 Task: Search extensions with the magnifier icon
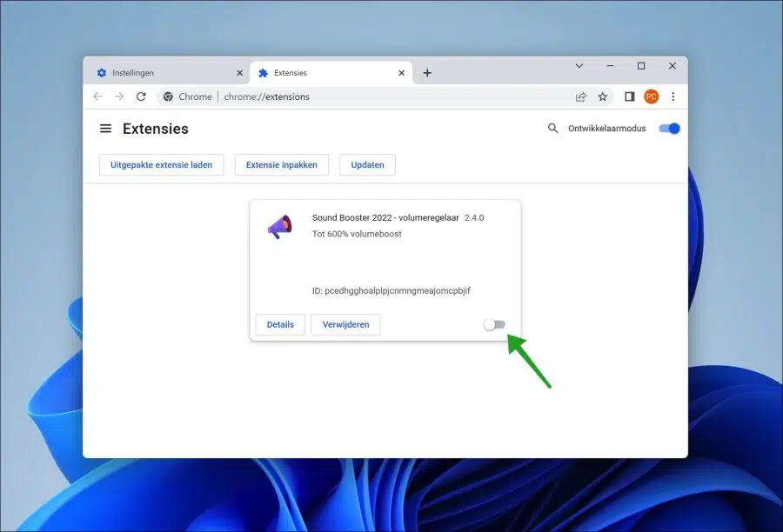[x=552, y=129]
